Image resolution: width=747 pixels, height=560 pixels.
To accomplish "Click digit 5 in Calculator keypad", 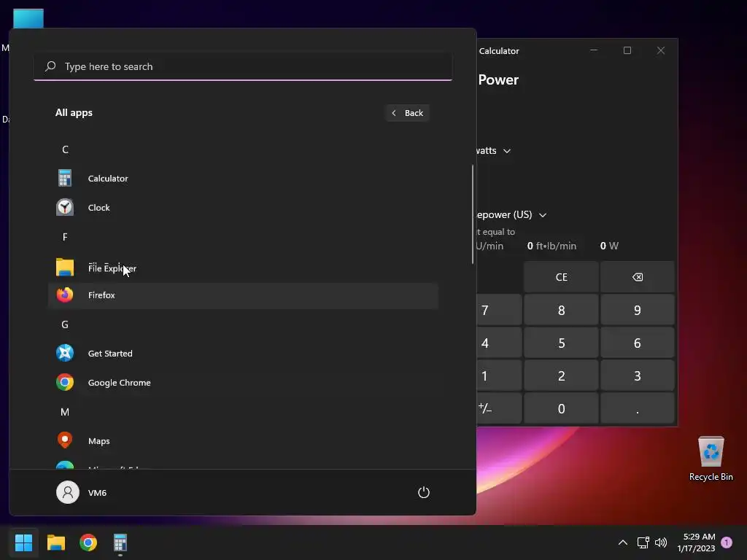I will pyautogui.click(x=561, y=343).
